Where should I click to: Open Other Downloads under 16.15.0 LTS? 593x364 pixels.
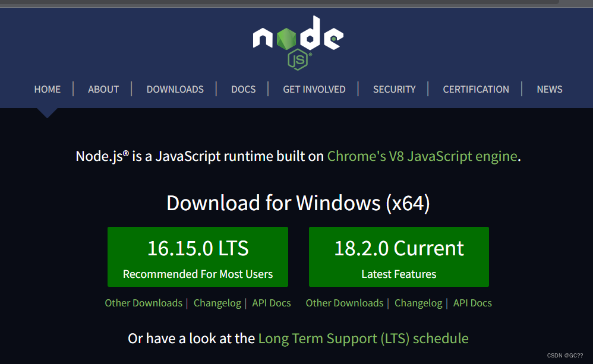click(x=143, y=303)
